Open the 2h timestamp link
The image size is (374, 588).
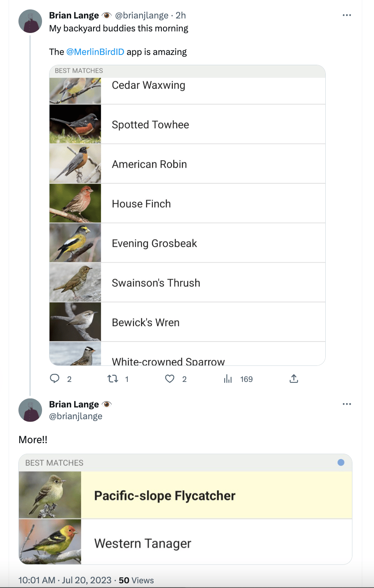coord(181,15)
